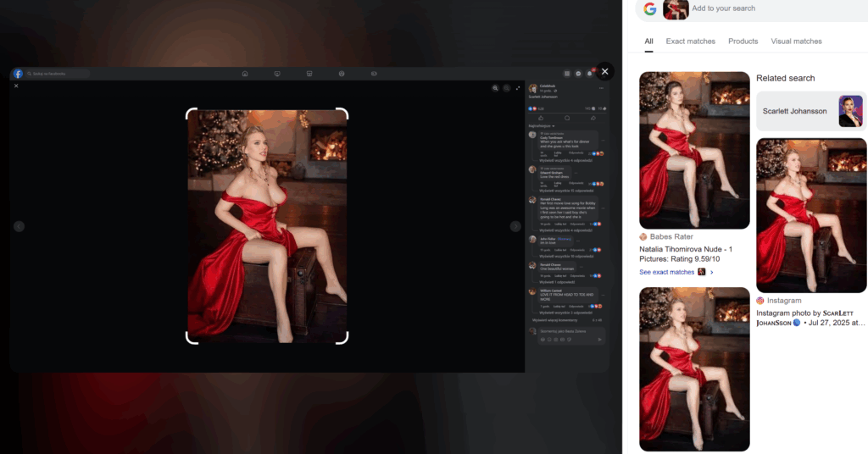868x454 pixels.
Task: Click the Google logo in search panel
Action: (x=650, y=9)
